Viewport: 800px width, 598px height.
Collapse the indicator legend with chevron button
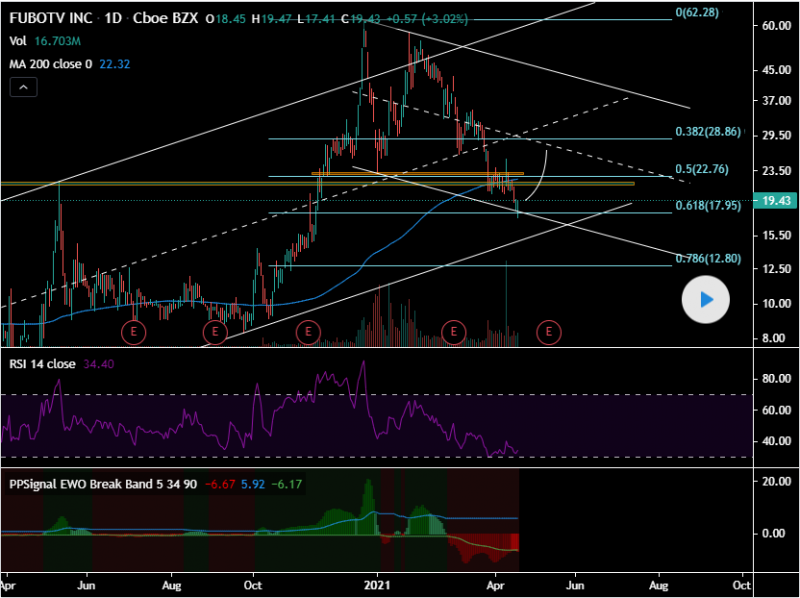point(22,88)
